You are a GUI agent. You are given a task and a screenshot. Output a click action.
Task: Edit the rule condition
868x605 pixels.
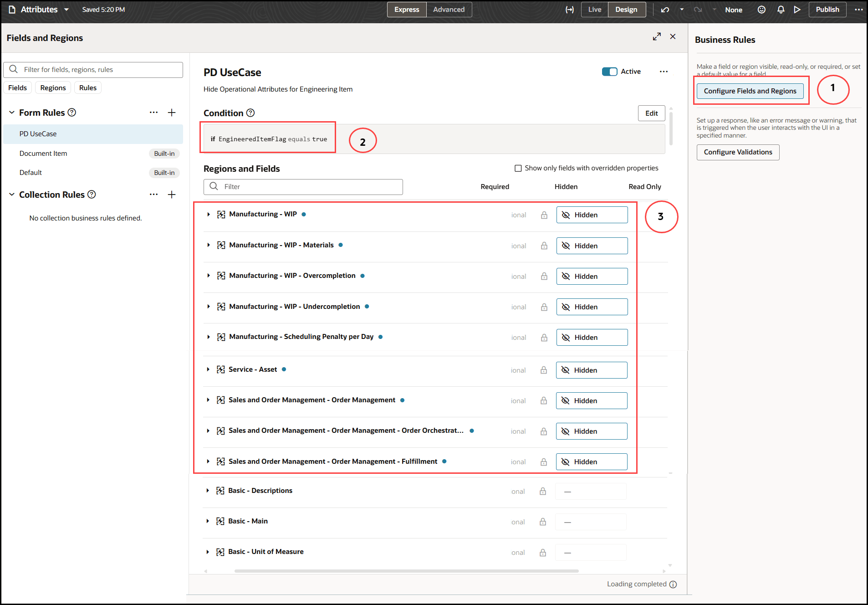[651, 113]
